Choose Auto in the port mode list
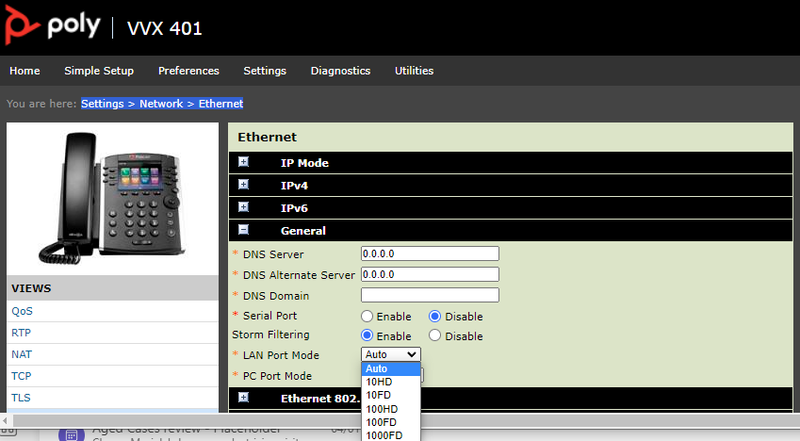This screenshot has height=441, width=800. 391,369
